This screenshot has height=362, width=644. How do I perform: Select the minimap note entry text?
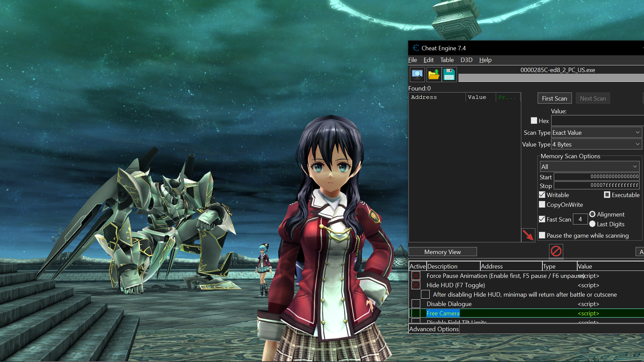(525, 295)
